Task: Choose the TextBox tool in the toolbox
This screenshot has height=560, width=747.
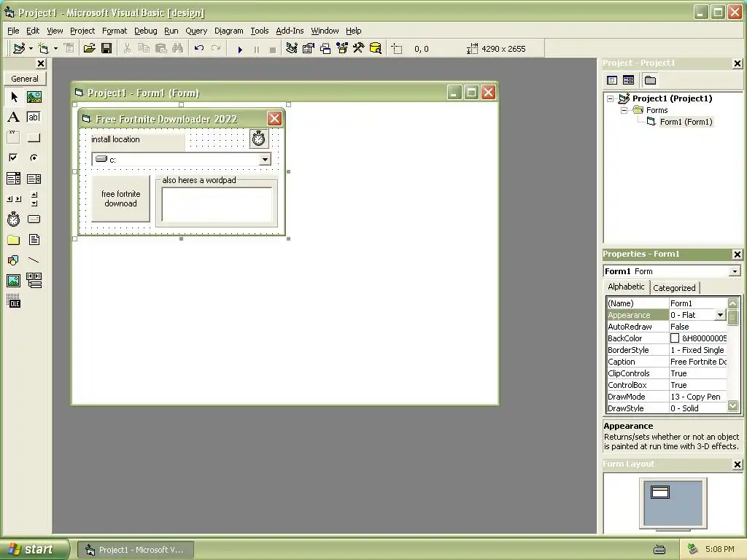Action: [34, 117]
